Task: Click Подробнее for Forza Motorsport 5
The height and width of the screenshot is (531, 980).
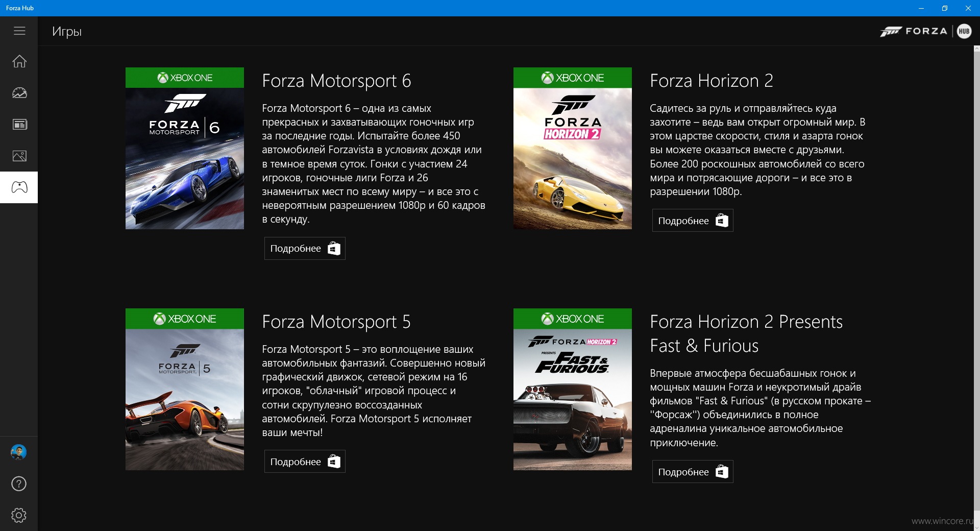Action: click(x=305, y=462)
